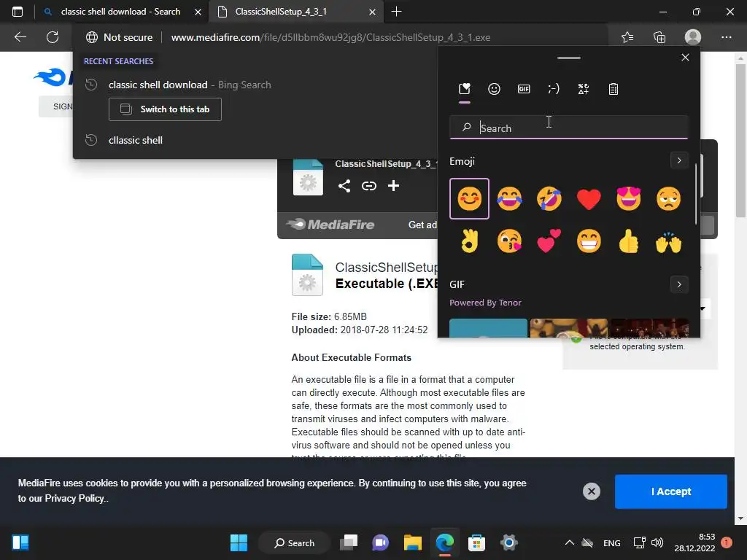Pick the thumbs up emoji
Screen dimensions: 747x560
(x=628, y=241)
